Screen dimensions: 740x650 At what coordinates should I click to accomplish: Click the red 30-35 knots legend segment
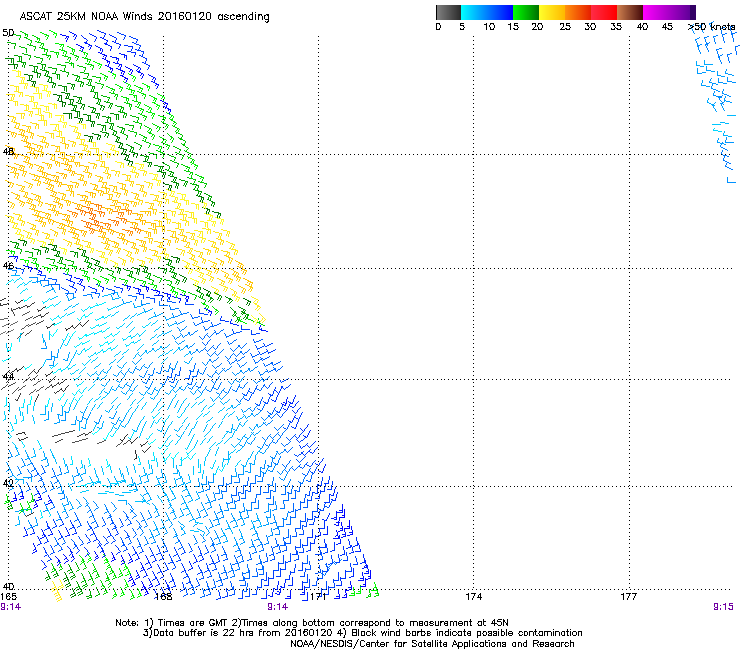(x=604, y=12)
